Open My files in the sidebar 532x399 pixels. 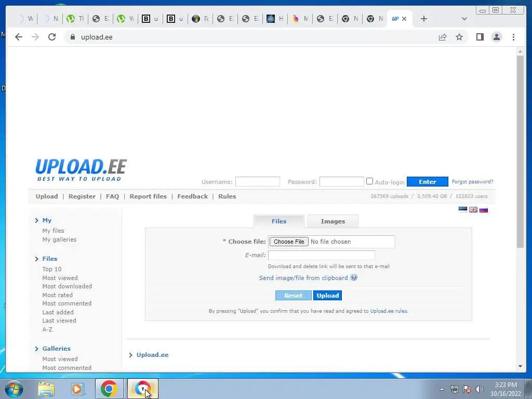coord(54,231)
